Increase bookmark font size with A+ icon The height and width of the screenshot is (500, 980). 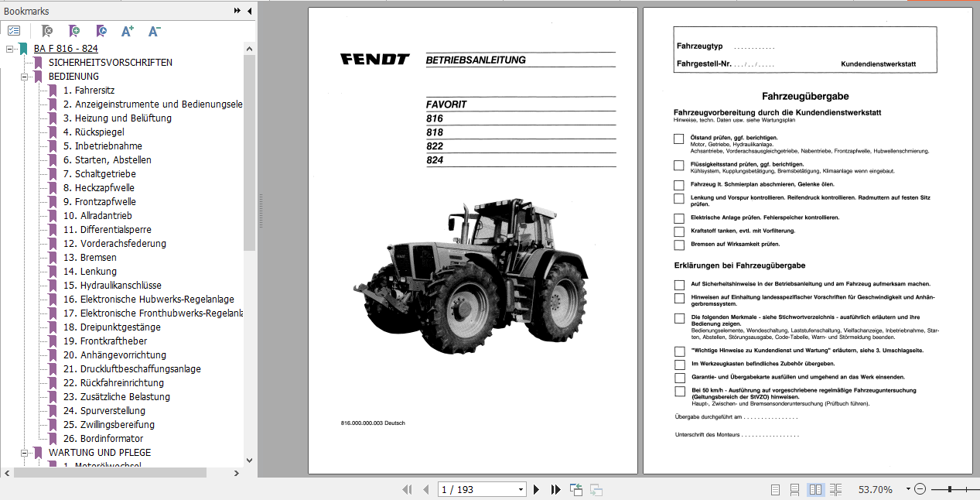(x=128, y=31)
